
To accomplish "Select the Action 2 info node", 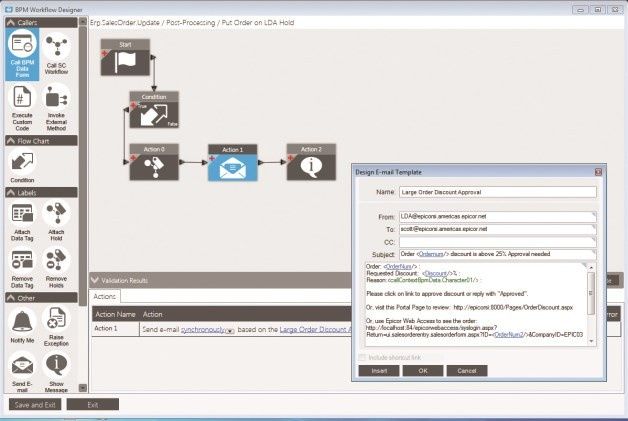I will pyautogui.click(x=311, y=162).
